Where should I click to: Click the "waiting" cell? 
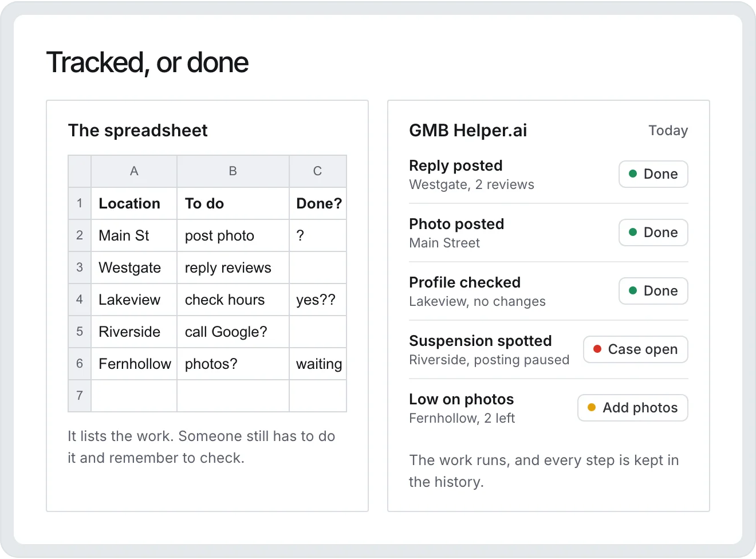pos(318,364)
